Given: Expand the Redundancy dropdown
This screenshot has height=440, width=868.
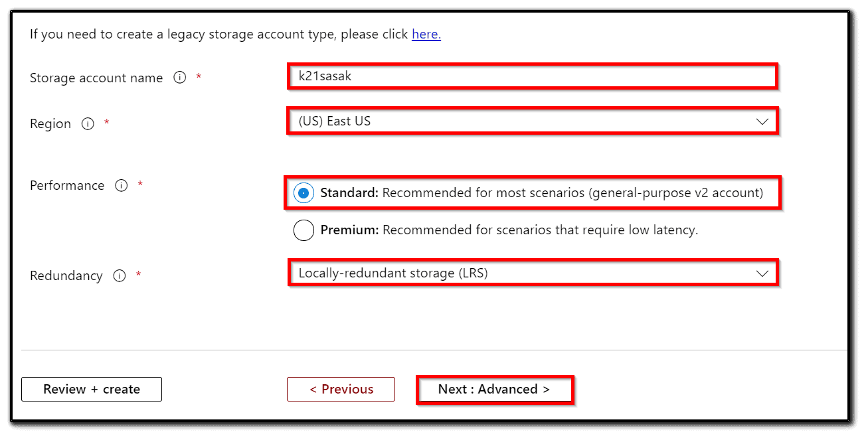Looking at the screenshot, I should coord(531,272).
